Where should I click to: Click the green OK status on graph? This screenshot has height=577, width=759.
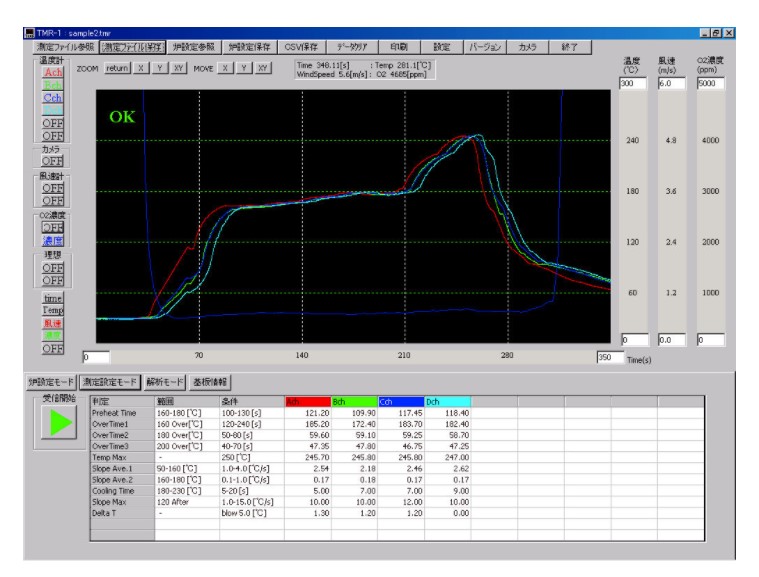point(122,117)
